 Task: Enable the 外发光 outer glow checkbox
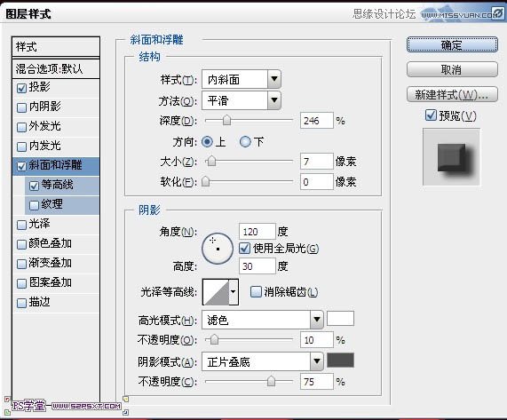click(21, 127)
